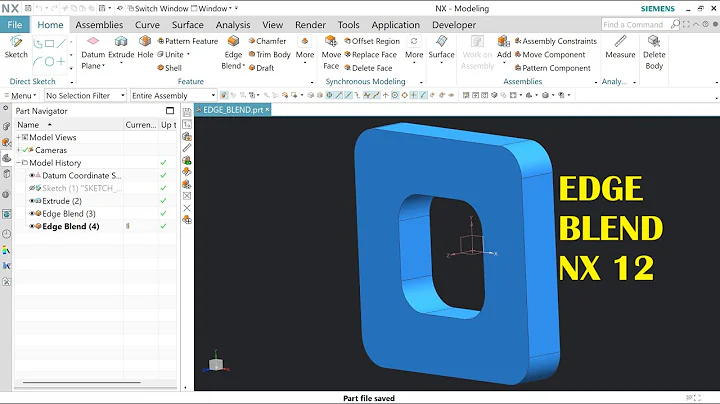Image resolution: width=720 pixels, height=404 pixels.
Task: Select Edge Blend (4) in Model History
Action: coord(71,226)
